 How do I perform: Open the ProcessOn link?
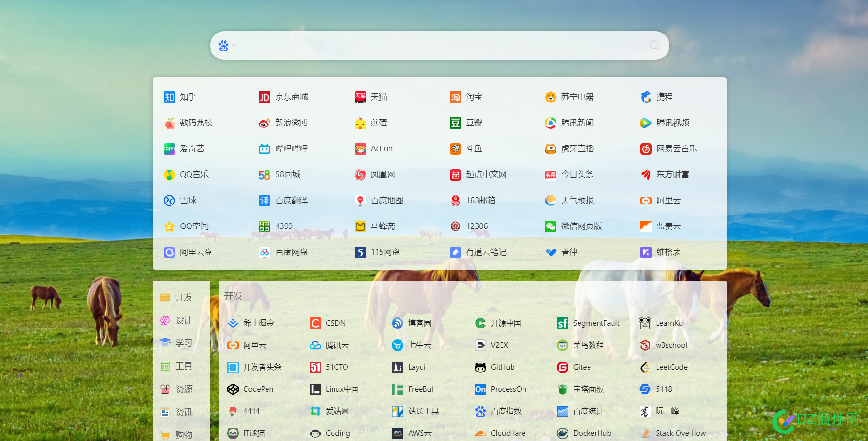[501, 389]
